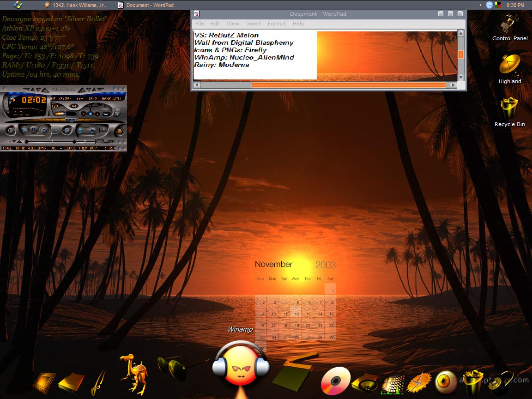Click the WordPad document icon in title bar
The height and width of the screenshot is (399, 532).
(196, 14)
